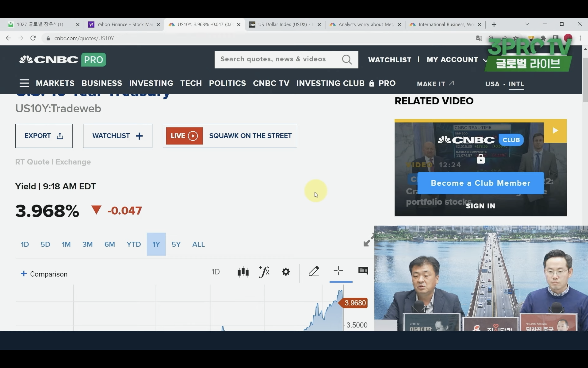Screen dimensions: 588x368
Task: Click the browser forward arrow
Action: 21,38
